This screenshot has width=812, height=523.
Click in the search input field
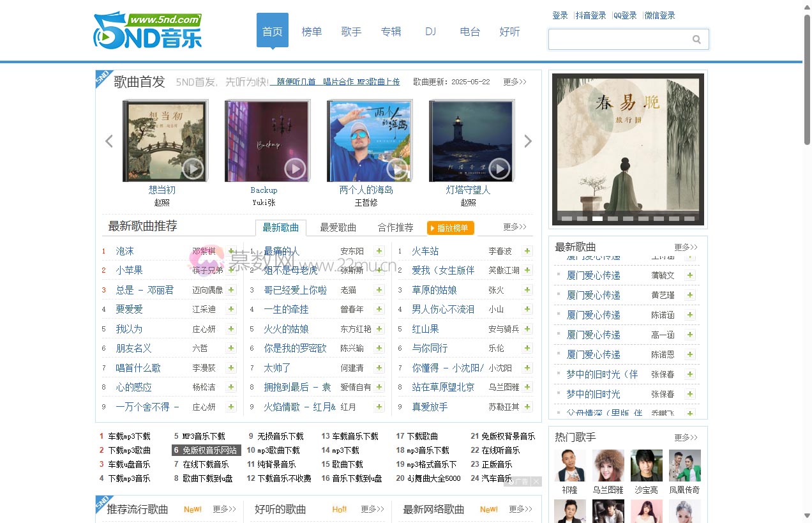point(619,40)
